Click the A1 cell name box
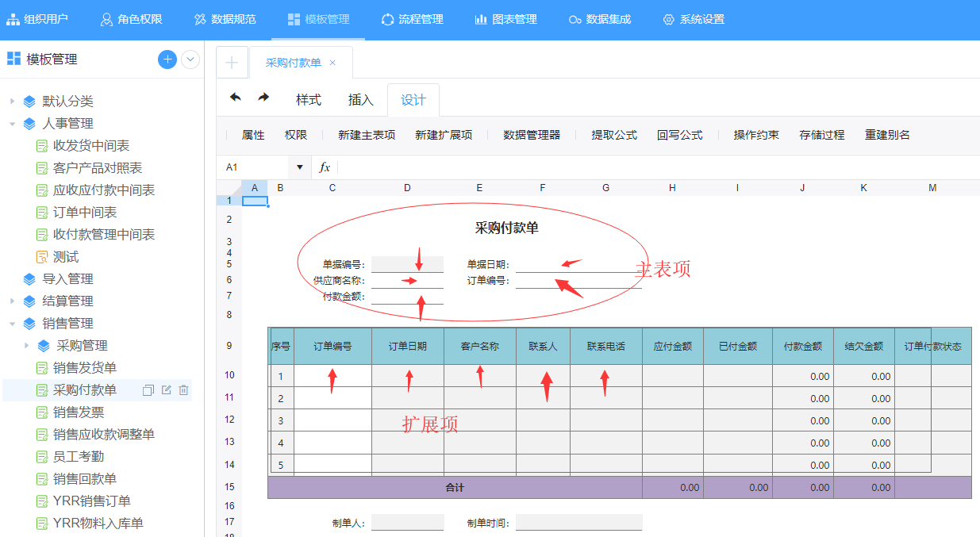 [x=254, y=167]
